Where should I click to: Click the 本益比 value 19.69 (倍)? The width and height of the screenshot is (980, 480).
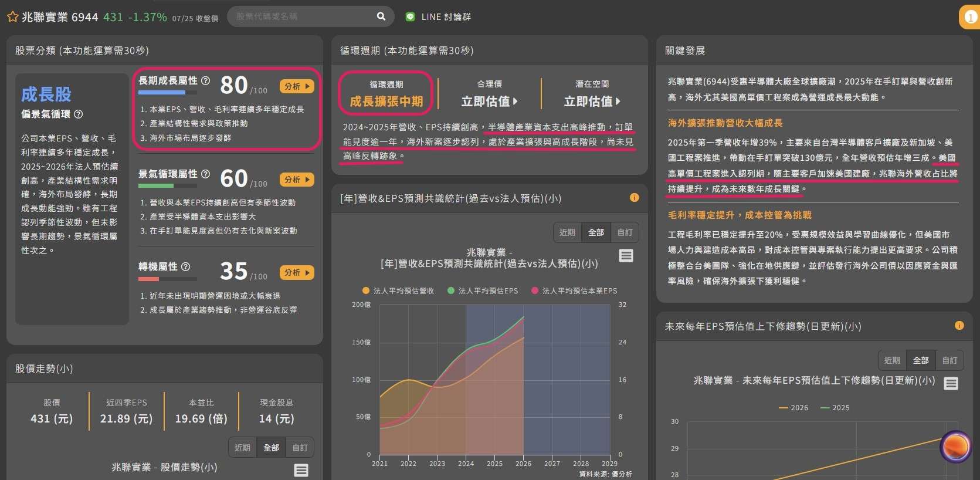tap(201, 418)
